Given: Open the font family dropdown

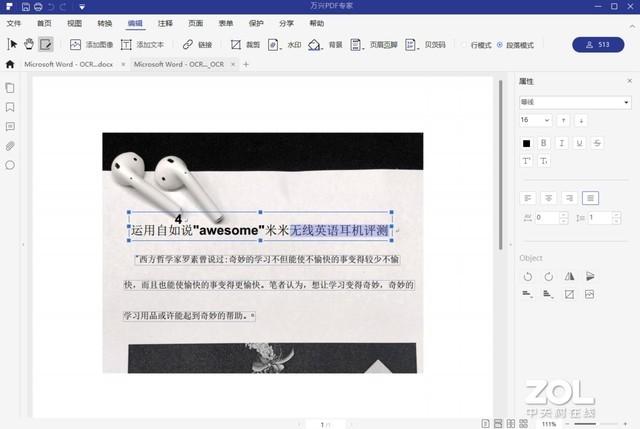Looking at the screenshot, I should click(x=575, y=102).
